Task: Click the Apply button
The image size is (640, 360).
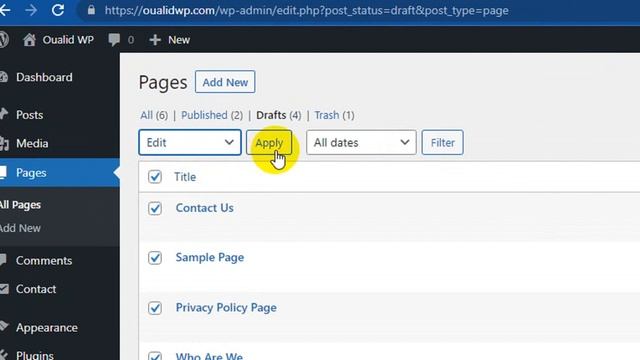Action: click(x=269, y=142)
